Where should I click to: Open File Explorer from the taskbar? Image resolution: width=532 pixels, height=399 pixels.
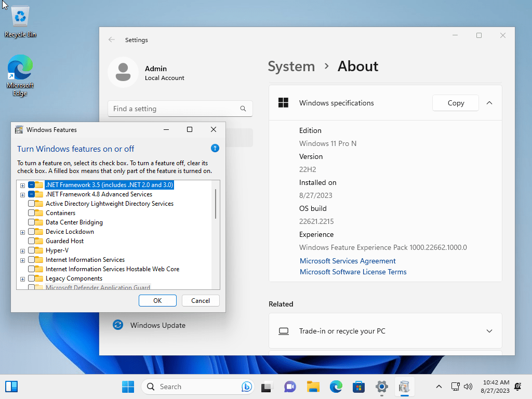pos(313,387)
